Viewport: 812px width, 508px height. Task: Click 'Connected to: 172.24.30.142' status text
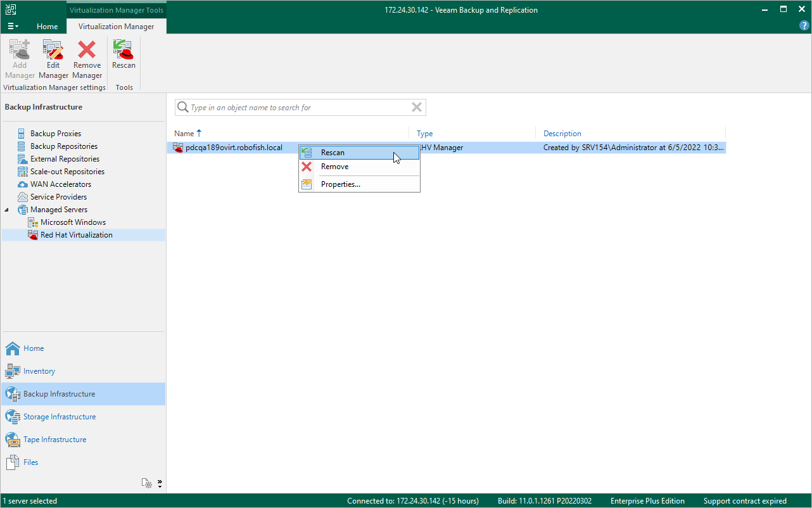coord(413,501)
